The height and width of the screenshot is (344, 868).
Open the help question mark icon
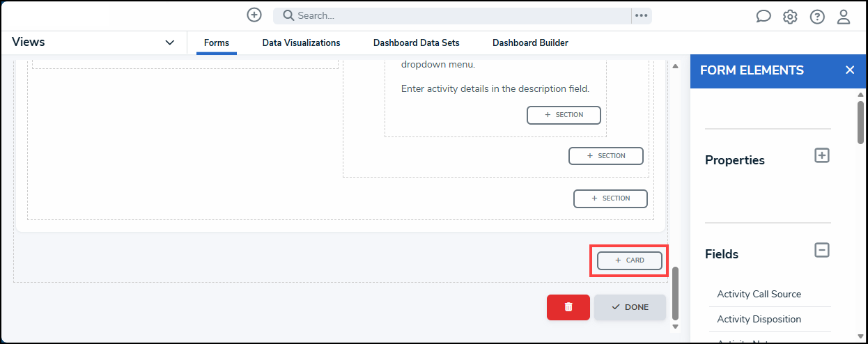817,17
